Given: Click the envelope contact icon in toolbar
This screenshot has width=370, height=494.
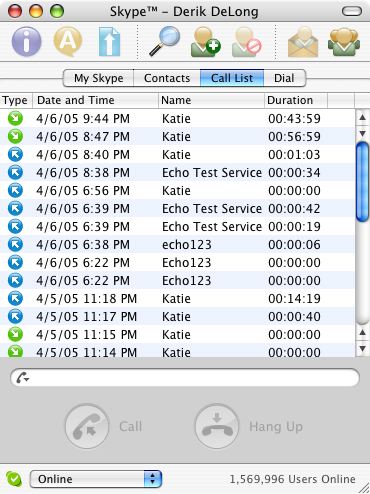Looking at the screenshot, I should point(303,42).
